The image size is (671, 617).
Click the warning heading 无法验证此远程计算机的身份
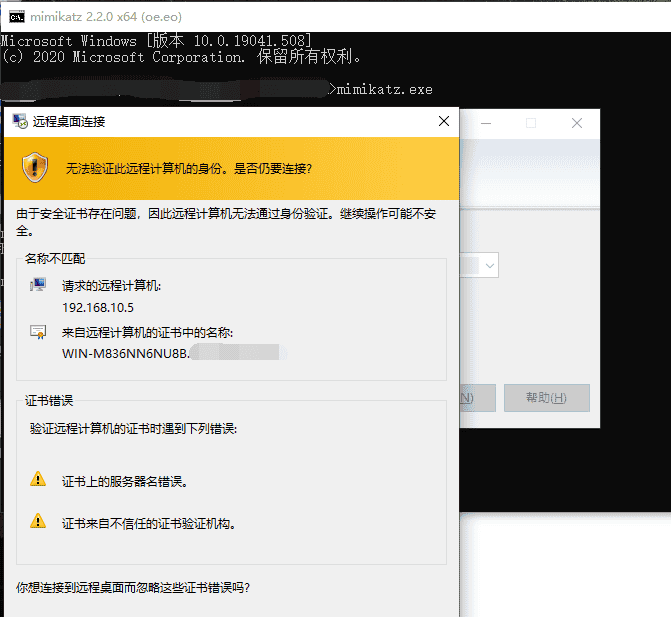pos(189,169)
